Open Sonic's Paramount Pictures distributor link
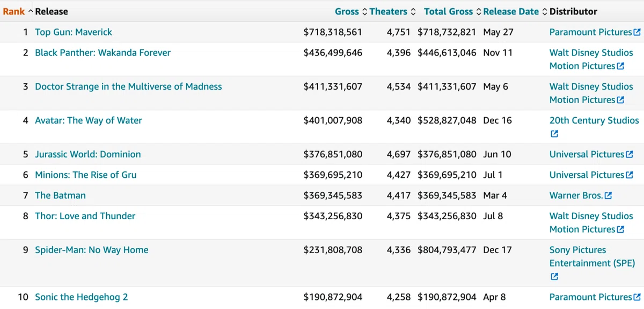 point(590,297)
